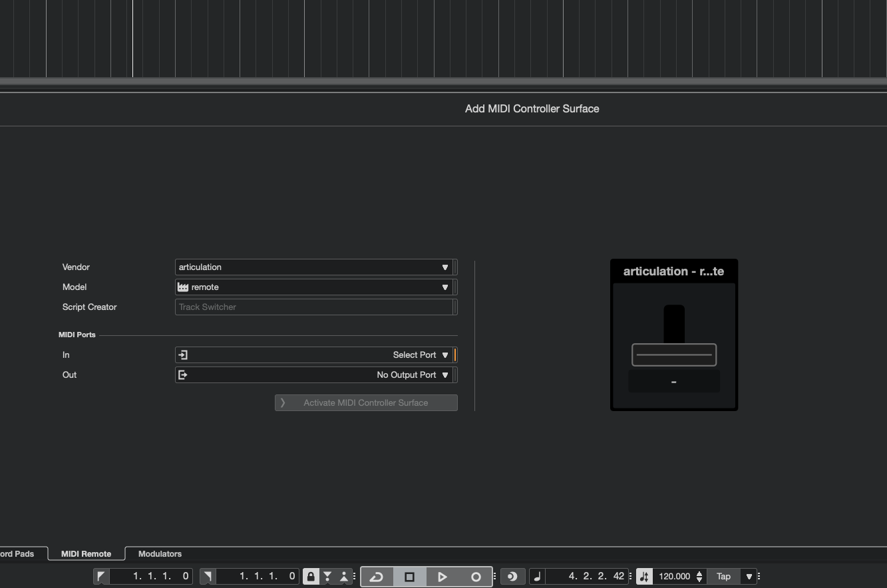Click the primary time display 4.2.2.42
Image resolution: width=887 pixels, height=588 pixels.
click(588, 576)
